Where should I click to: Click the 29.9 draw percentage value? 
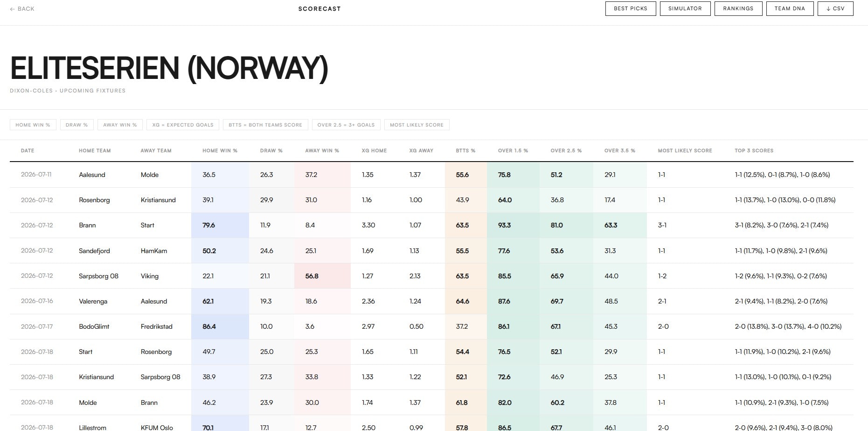pos(267,200)
